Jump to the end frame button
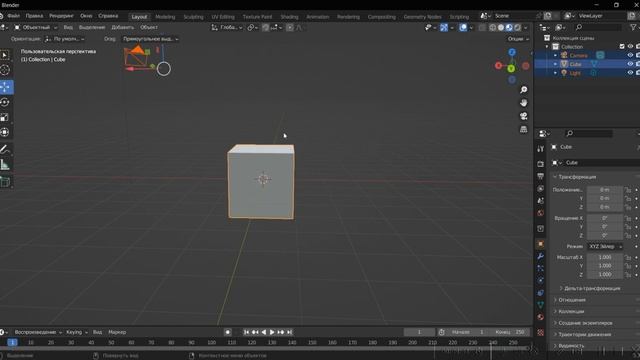Screen dimensions: 640x360 pyautogui.click(x=289, y=332)
